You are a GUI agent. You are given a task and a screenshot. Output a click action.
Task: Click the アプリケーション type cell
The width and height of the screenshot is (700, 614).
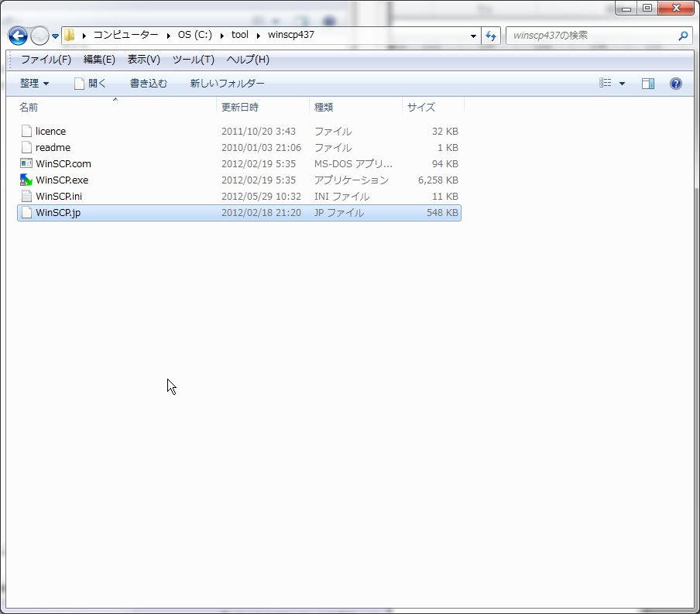pos(352,180)
